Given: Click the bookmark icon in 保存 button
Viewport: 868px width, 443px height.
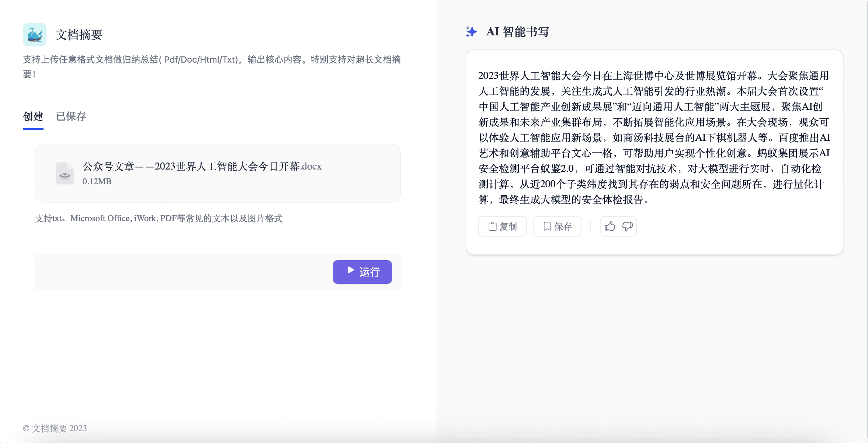Looking at the screenshot, I should 547,226.
